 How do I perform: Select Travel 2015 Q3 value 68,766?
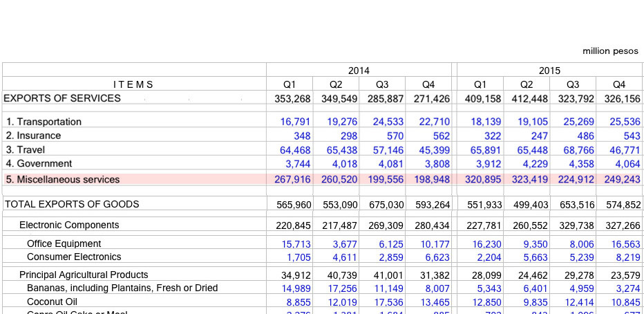tap(578, 150)
